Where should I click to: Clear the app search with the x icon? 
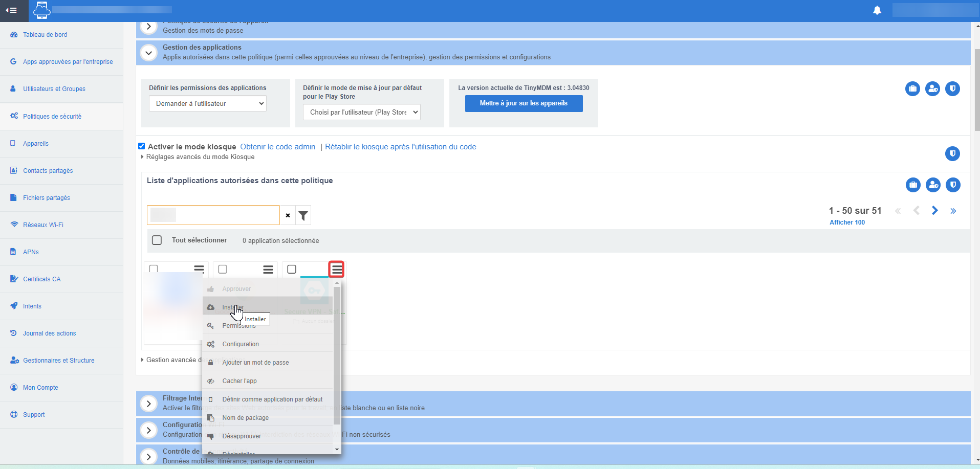(288, 215)
